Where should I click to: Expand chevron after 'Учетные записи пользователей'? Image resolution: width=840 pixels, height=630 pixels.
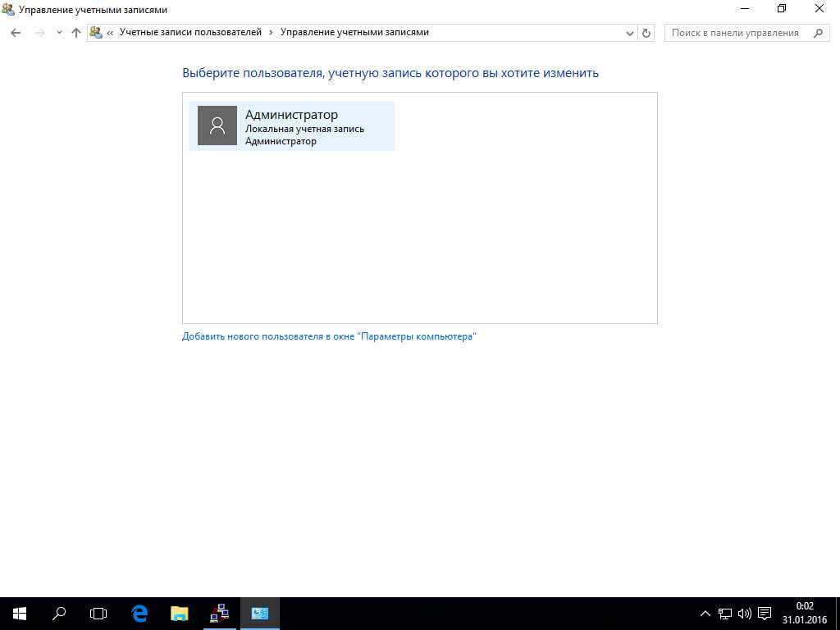point(271,33)
